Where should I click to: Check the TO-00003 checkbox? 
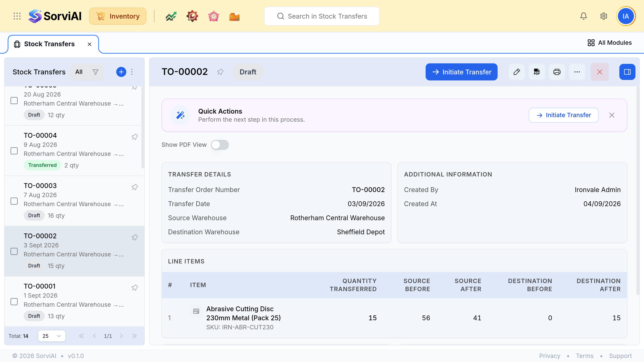pyautogui.click(x=14, y=201)
